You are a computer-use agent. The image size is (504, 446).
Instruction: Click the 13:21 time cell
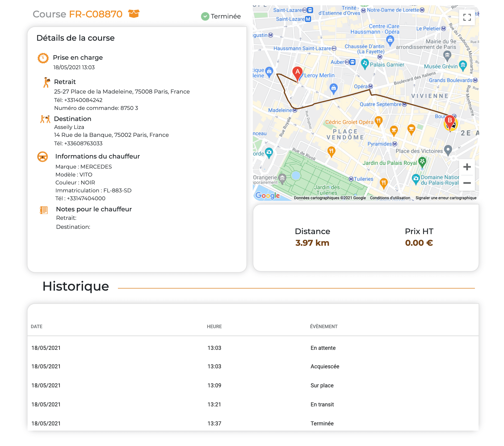pos(214,405)
